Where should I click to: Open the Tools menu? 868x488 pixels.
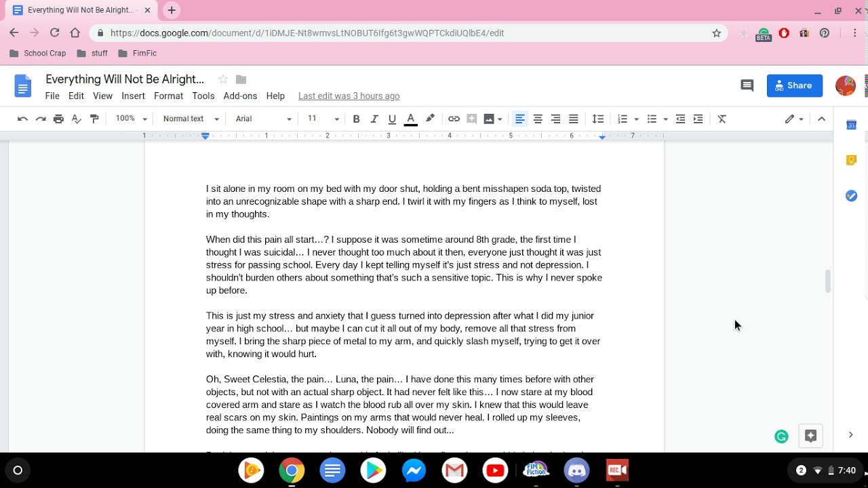[x=203, y=96]
